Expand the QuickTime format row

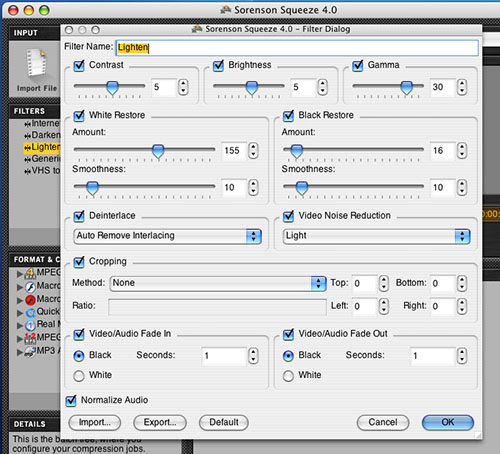(x=20, y=313)
